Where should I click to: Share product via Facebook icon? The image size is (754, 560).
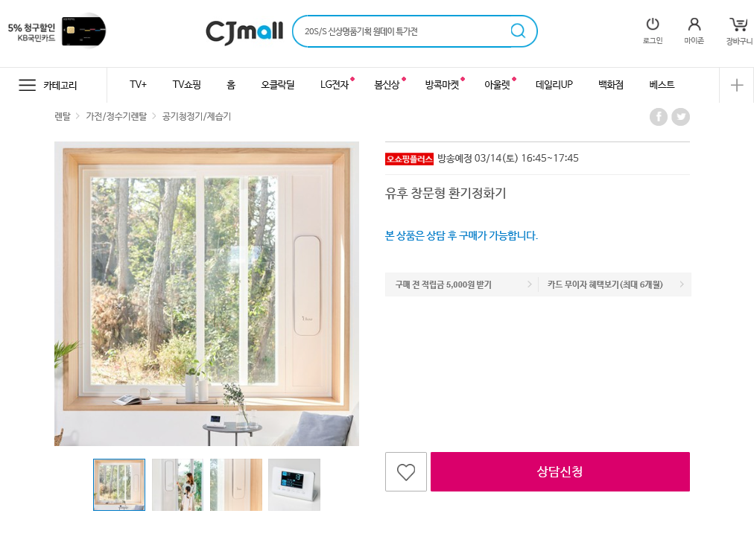point(659,117)
